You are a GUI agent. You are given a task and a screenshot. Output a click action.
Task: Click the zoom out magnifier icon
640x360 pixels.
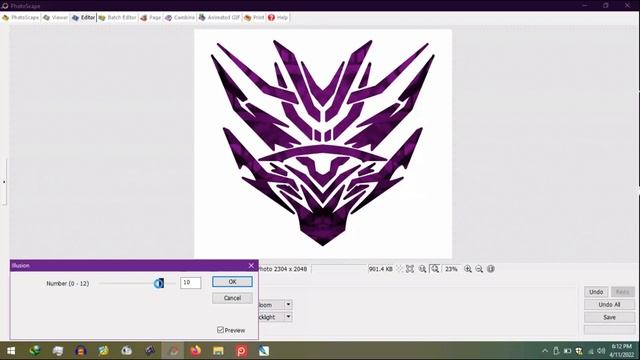pos(479,269)
